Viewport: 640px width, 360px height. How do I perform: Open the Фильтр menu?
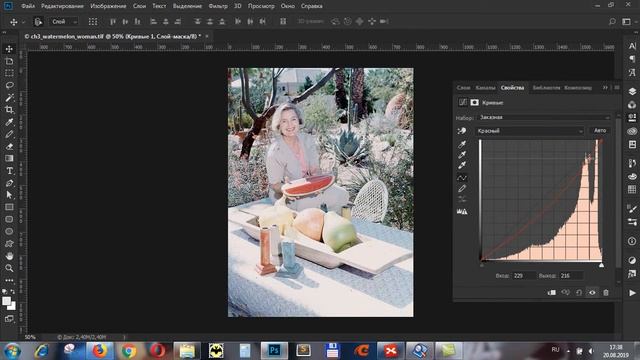pos(218,6)
